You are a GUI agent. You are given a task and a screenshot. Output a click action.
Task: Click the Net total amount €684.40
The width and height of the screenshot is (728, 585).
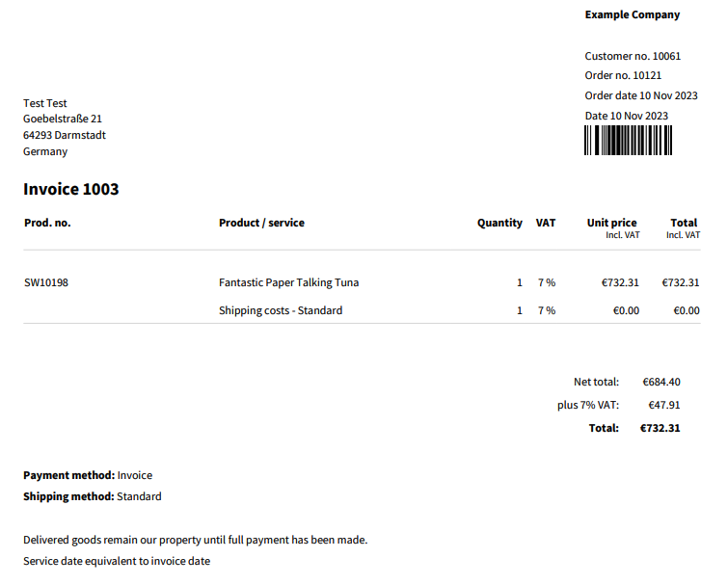[x=661, y=382]
